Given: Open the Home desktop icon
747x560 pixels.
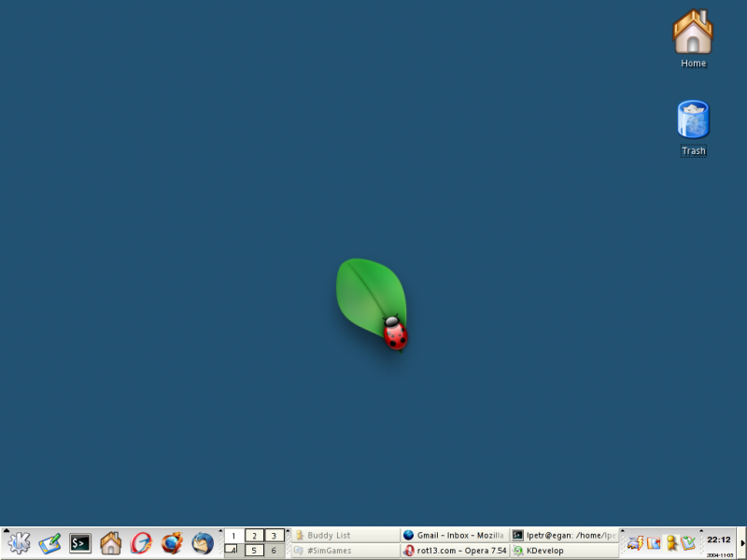Looking at the screenshot, I should 693,37.
